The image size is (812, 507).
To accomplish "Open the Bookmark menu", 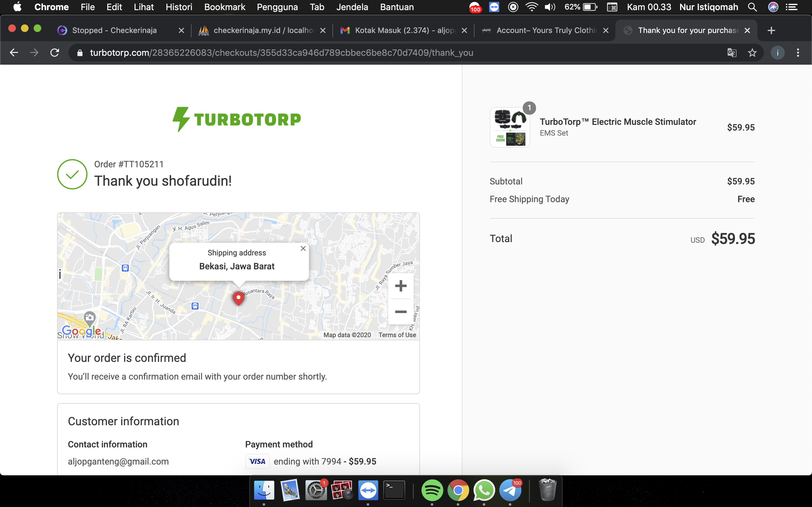I will 225,7.
